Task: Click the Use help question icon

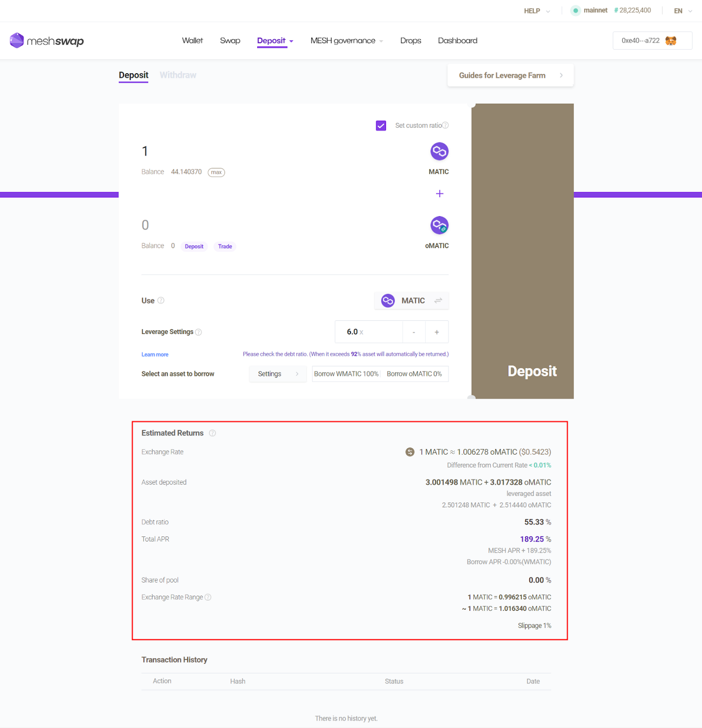Action: pos(161,300)
